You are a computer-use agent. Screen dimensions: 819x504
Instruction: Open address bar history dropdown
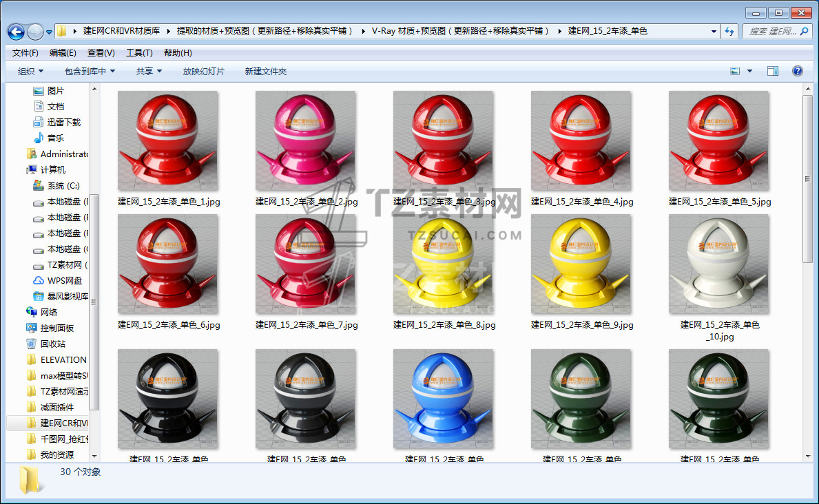pyautogui.click(x=714, y=32)
